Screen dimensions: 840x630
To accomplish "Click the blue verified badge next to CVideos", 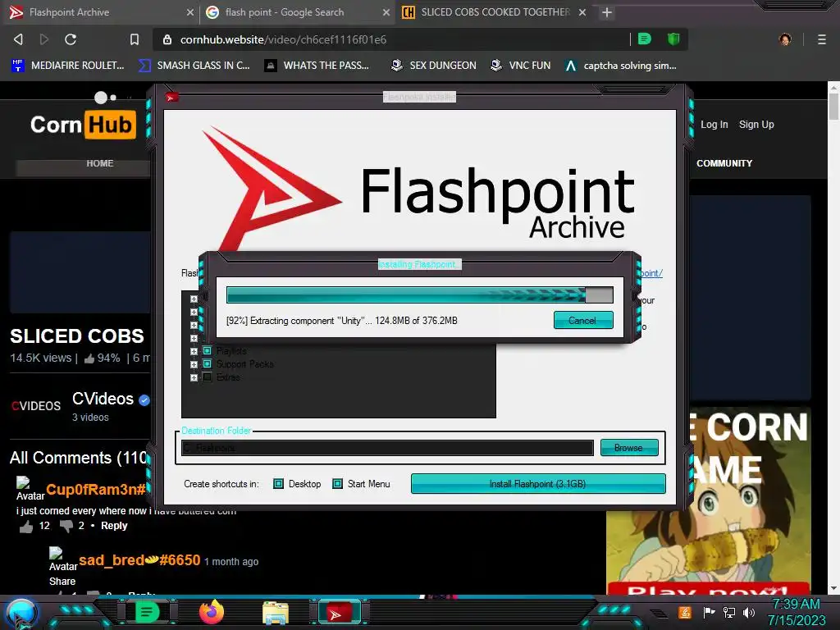I will click(x=144, y=399).
